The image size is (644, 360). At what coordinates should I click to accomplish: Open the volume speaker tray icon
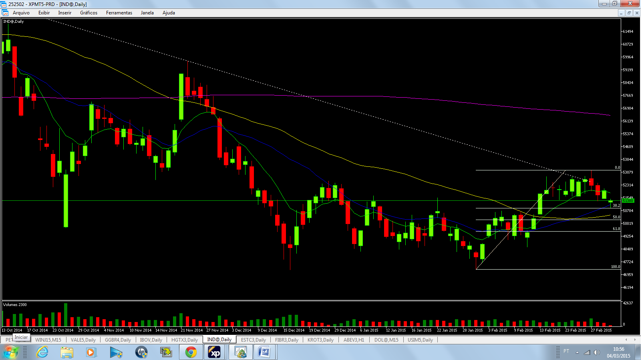point(597,352)
